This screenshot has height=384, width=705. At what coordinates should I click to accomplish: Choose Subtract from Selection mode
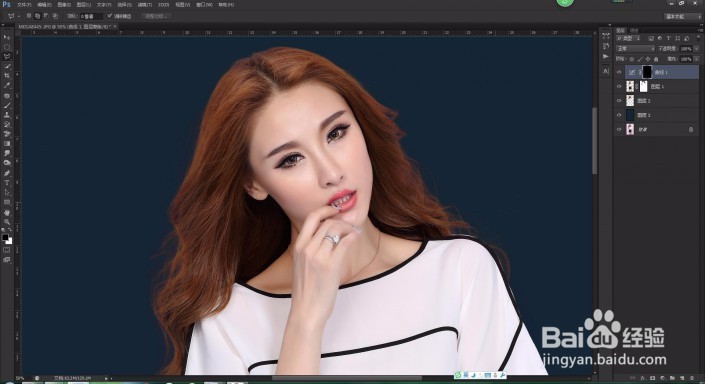pos(46,16)
